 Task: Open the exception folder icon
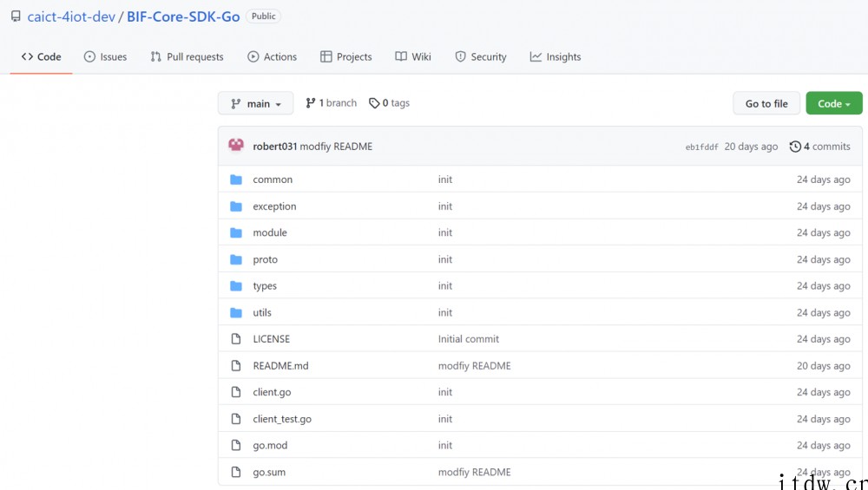pyautogui.click(x=236, y=206)
